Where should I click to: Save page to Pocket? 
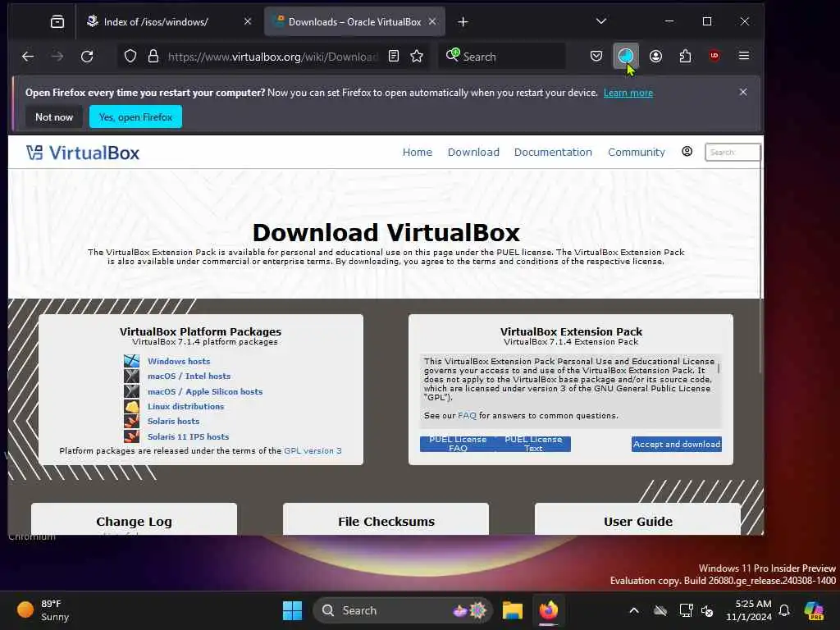pos(596,57)
